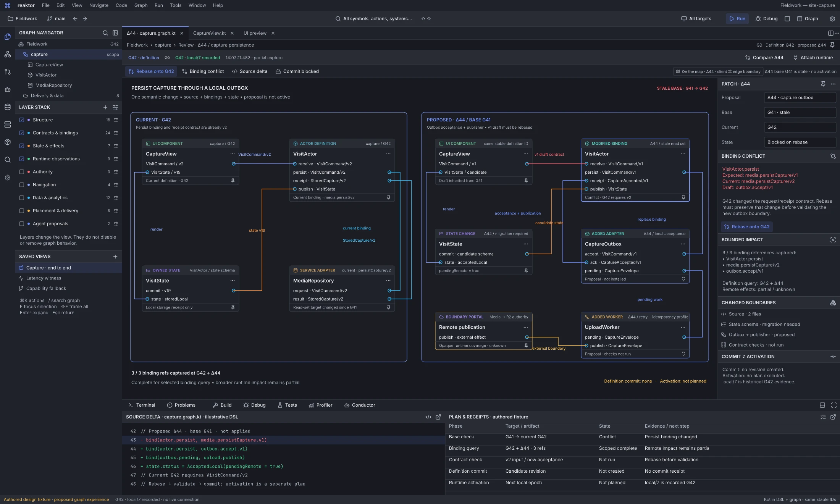
Task: Pin the PATCH Δ44 panel
Action: click(823, 84)
